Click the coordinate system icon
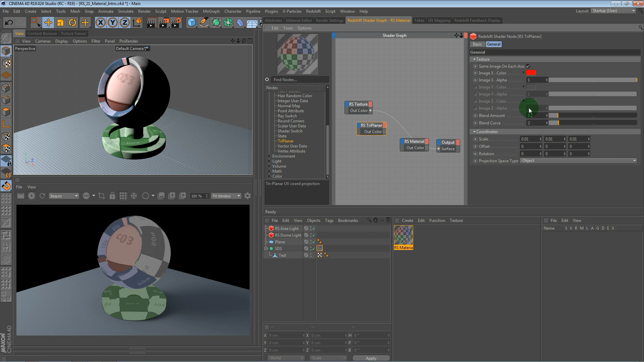The image size is (644, 362). click(x=137, y=23)
